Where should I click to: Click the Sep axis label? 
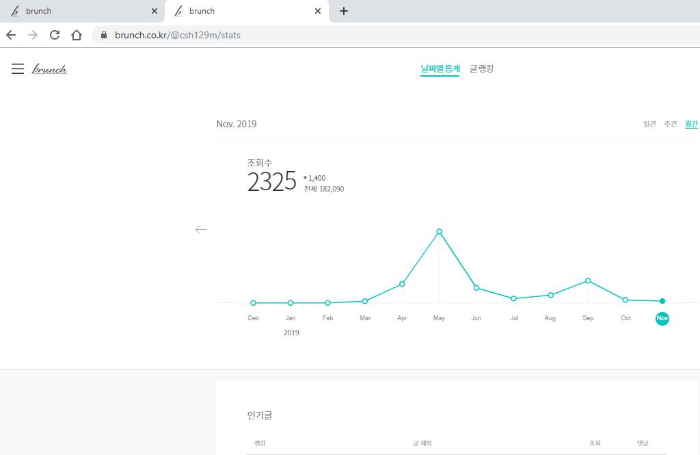tap(588, 318)
